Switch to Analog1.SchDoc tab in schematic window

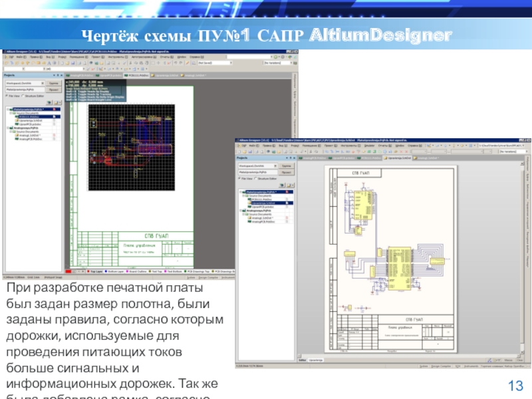pos(424,158)
